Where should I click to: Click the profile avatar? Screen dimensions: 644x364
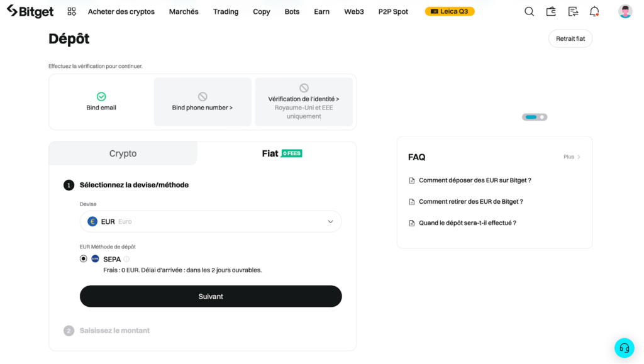[624, 10]
